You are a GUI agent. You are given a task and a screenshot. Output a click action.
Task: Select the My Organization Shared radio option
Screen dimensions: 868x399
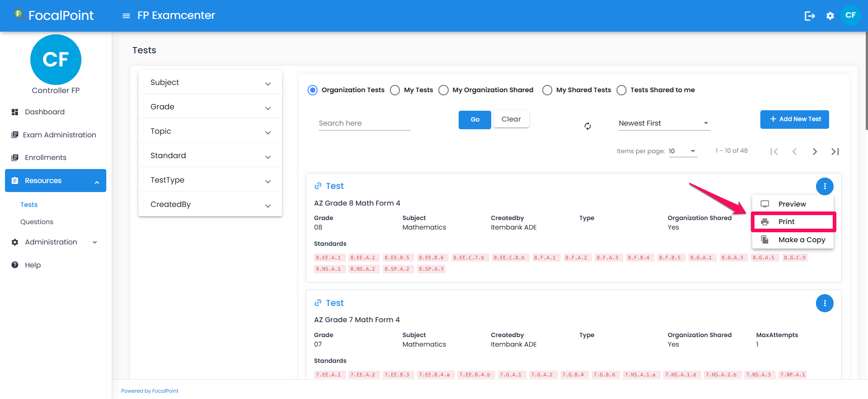coord(444,90)
